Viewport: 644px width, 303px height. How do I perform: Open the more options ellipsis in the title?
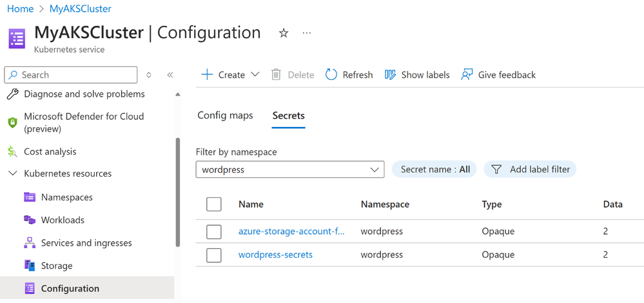[306, 33]
